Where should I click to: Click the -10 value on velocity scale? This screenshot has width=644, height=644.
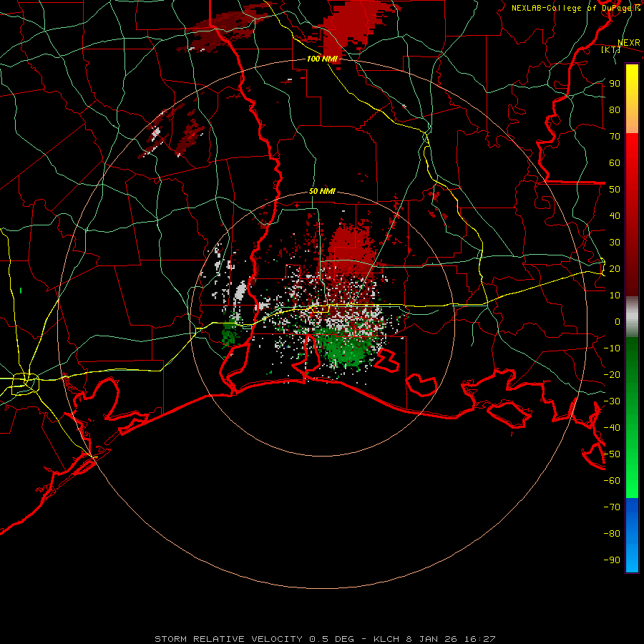point(612,348)
